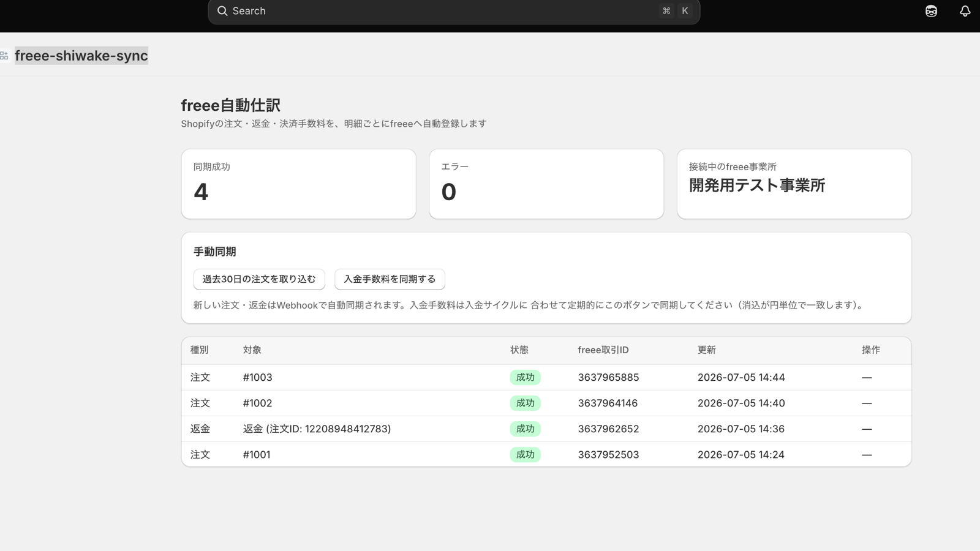Click the freee自動仕訳 page heading
The height and width of the screenshot is (551, 980).
[231, 105]
